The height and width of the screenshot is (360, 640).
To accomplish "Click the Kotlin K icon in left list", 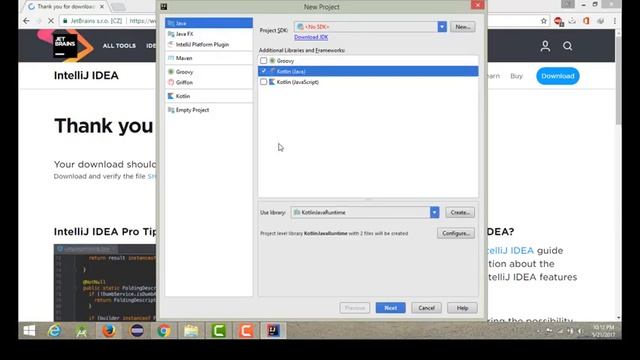I will [171, 96].
